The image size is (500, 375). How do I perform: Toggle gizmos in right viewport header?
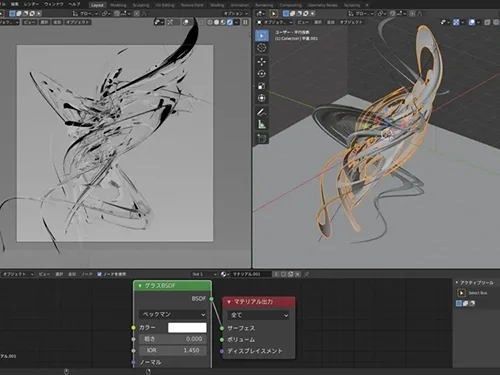[456, 22]
